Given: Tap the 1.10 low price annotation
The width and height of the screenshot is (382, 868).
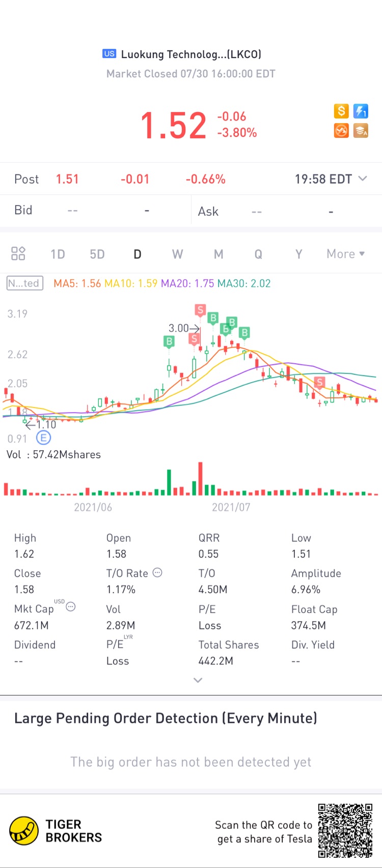Looking at the screenshot, I should (41, 424).
